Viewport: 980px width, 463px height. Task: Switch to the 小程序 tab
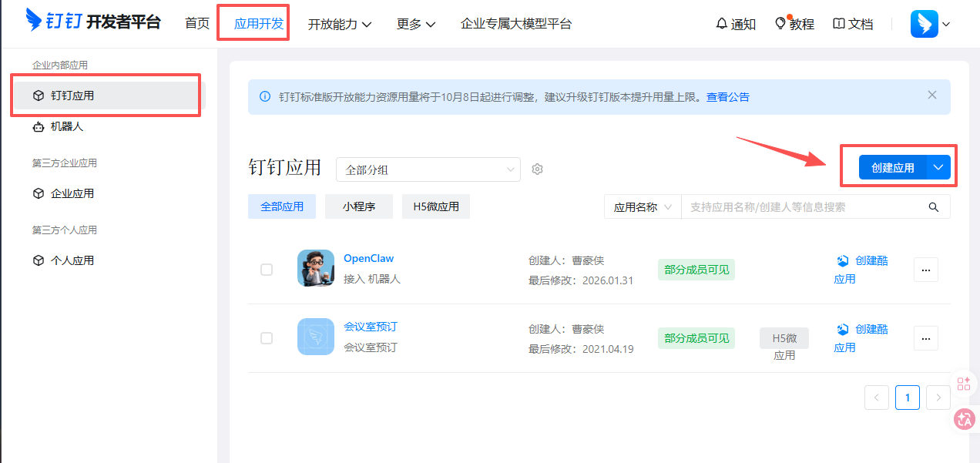(x=359, y=206)
